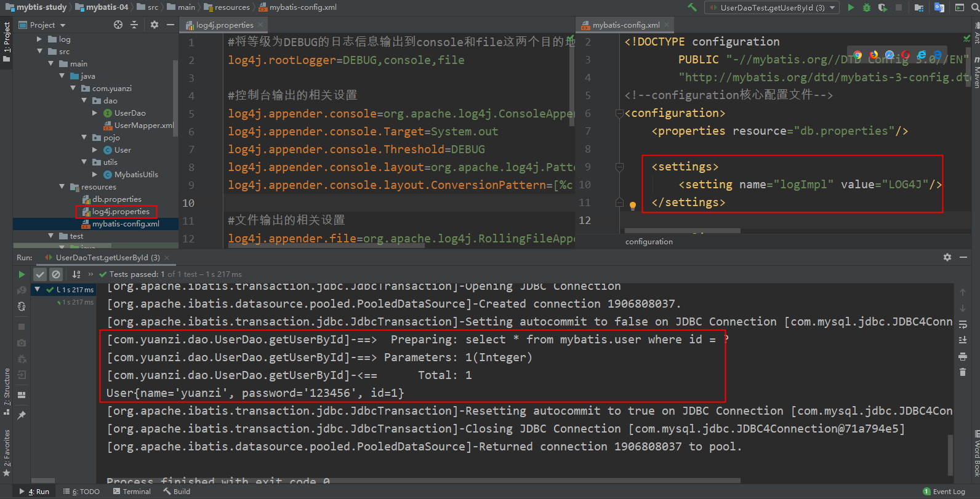
Task: Click collapse-all icon in Project panel
Action: (134, 25)
